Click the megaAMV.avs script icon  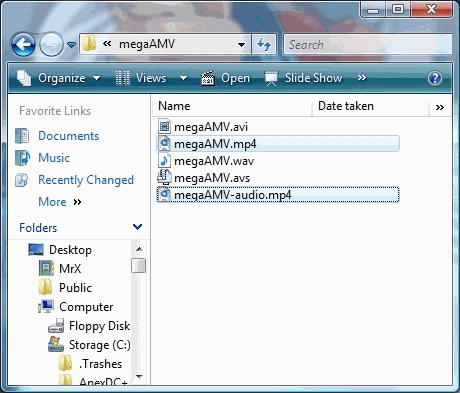(x=164, y=177)
